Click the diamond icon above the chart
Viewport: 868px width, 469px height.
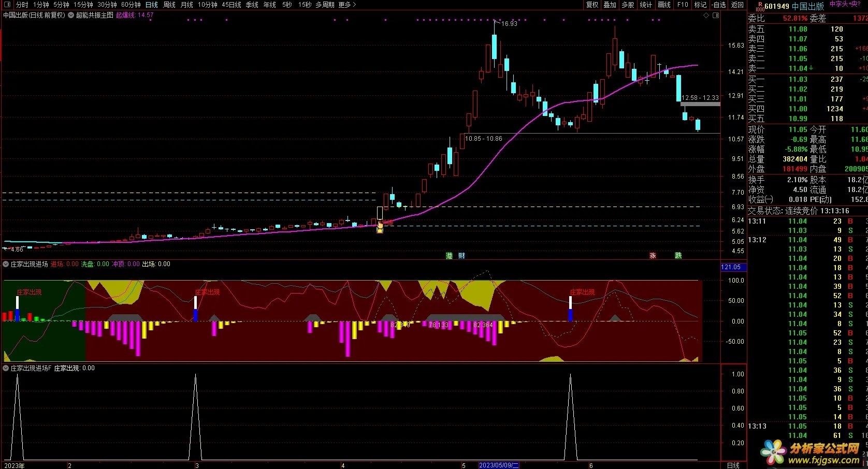[x=706, y=15]
